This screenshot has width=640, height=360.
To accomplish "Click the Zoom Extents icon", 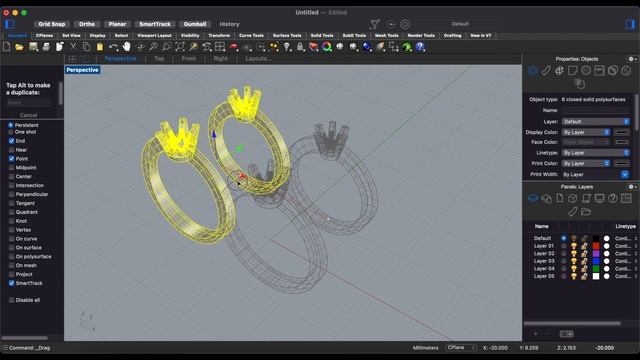I will click(x=180, y=47).
